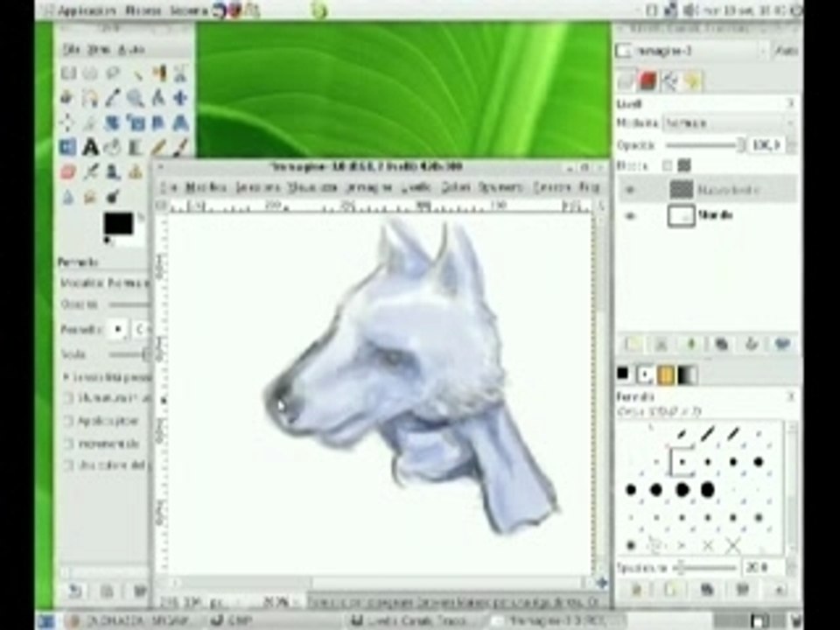Select the Eraser tool
840x630 pixels.
pyautogui.click(x=68, y=172)
